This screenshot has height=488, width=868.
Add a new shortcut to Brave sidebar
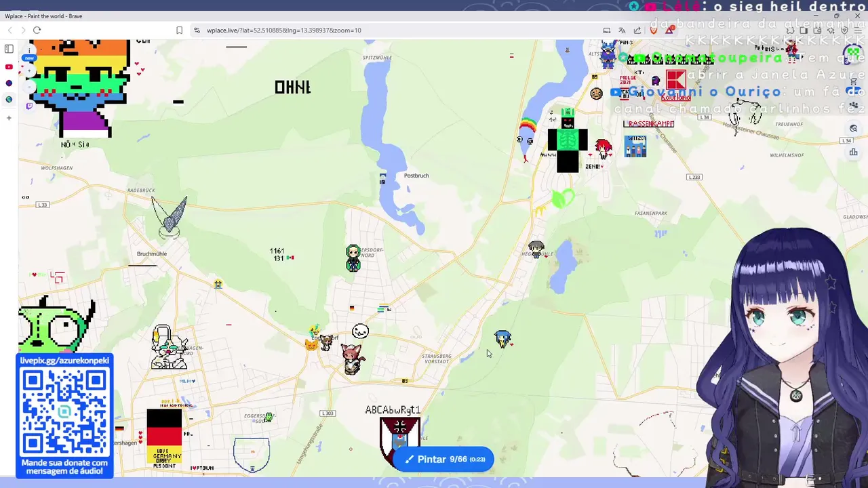point(9,118)
